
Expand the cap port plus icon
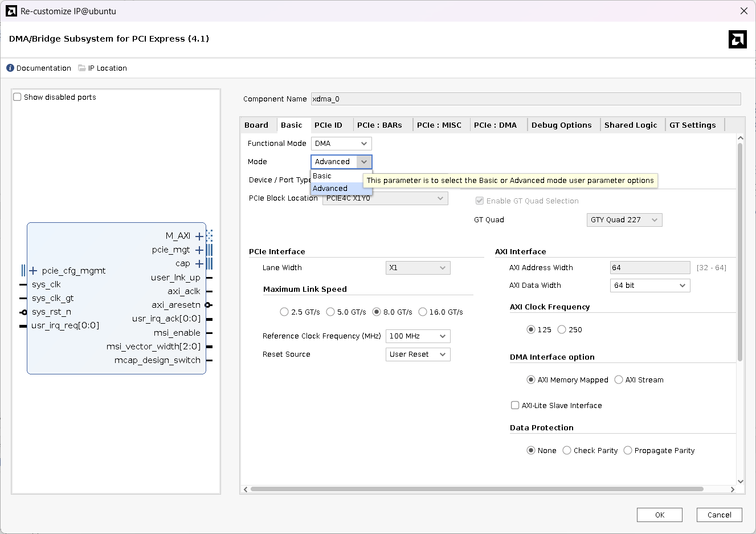pyautogui.click(x=199, y=263)
